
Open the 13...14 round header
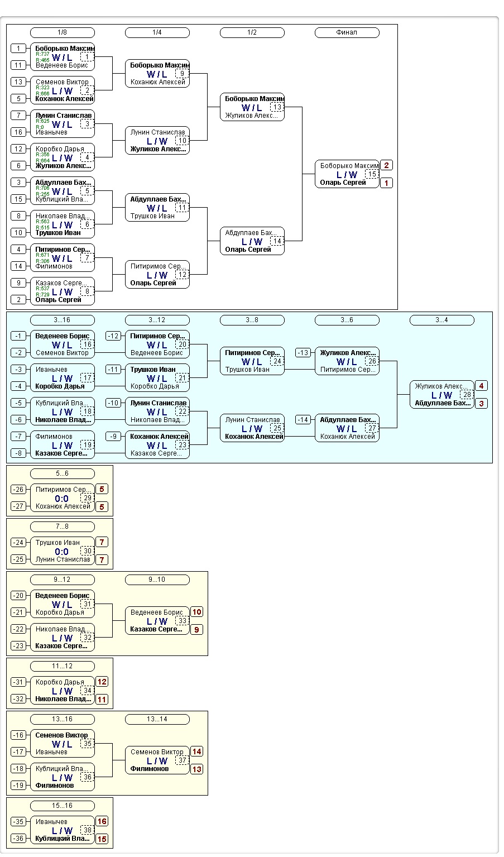pyautogui.click(x=157, y=719)
